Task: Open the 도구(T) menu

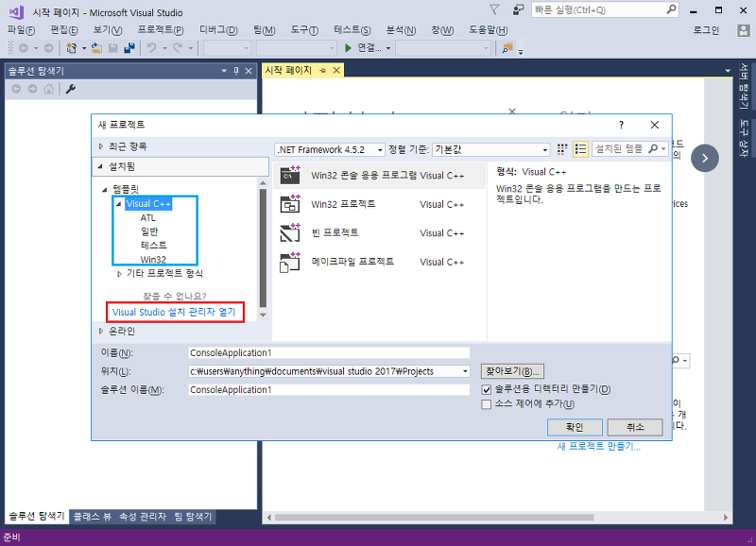Action: click(x=304, y=30)
